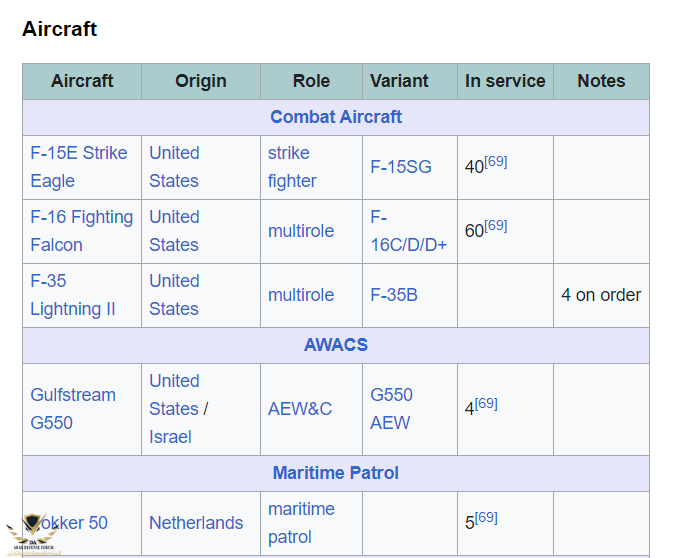Click citation [69] in Fokker 50 row
The width and height of the screenshot is (673, 558).
(486, 518)
